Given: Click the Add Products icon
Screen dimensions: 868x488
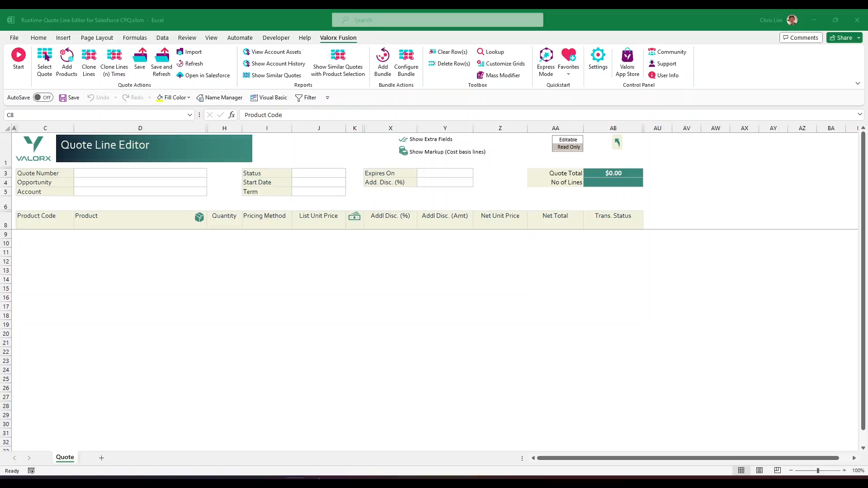Looking at the screenshot, I should pyautogui.click(x=66, y=55).
